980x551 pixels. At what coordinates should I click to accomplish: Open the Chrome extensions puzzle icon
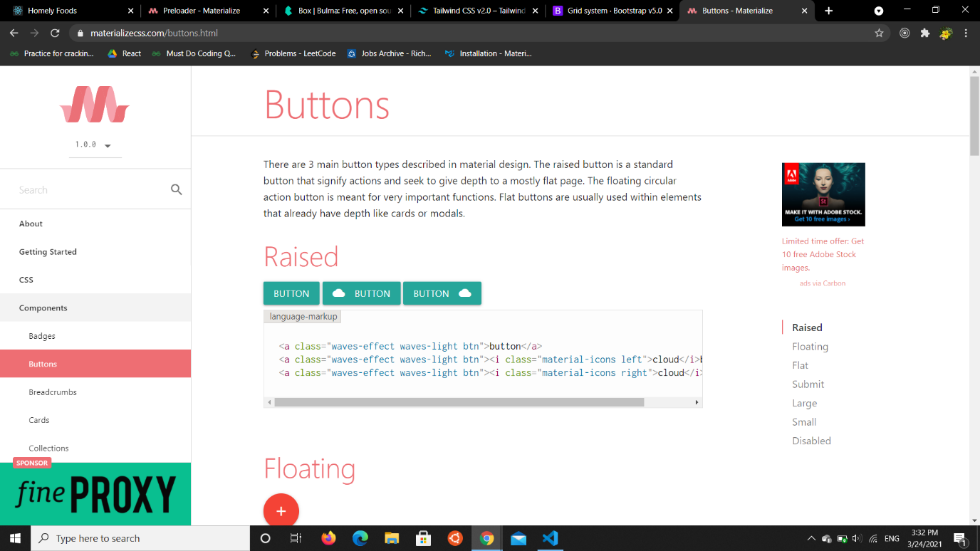pyautogui.click(x=925, y=33)
